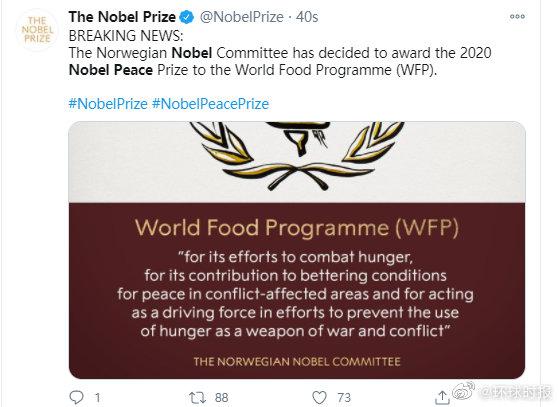Open the @NobelPrize handle
559x407 pixels.
242,17
